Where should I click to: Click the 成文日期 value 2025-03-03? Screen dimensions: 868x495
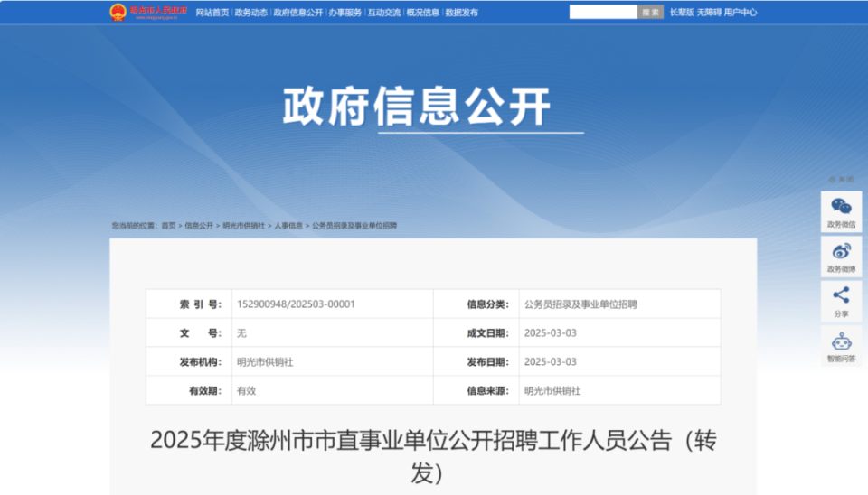[x=551, y=333]
